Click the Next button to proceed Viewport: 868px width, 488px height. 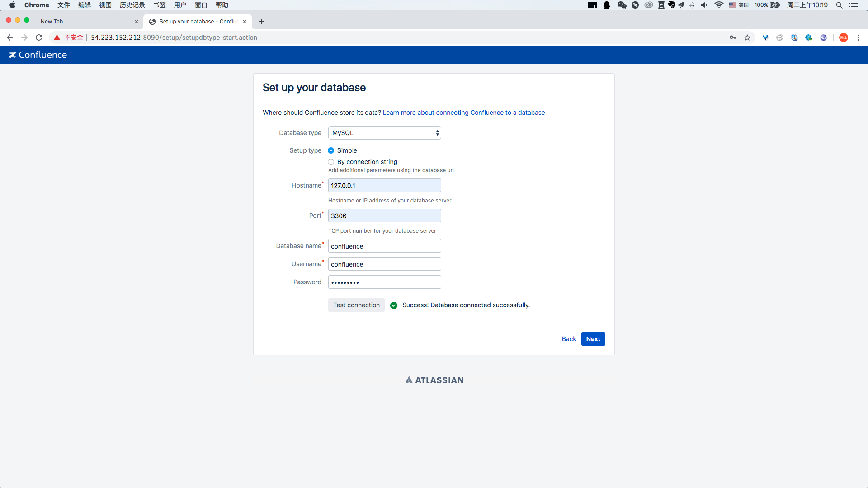(593, 339)
